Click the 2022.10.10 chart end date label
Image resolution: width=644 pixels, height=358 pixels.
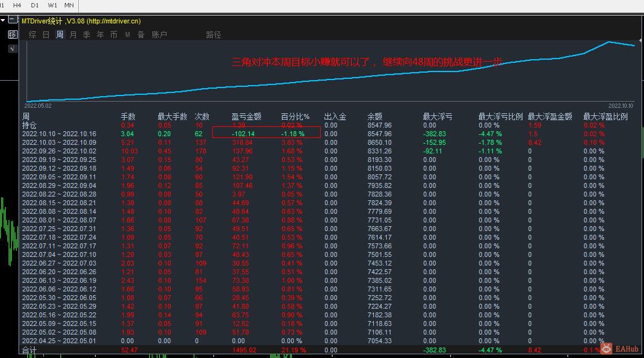621,106
